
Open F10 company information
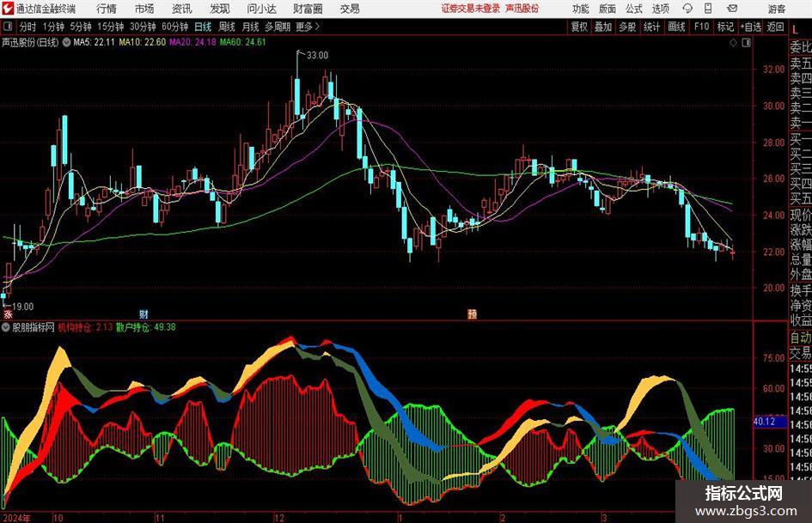(x=701, y=27)
